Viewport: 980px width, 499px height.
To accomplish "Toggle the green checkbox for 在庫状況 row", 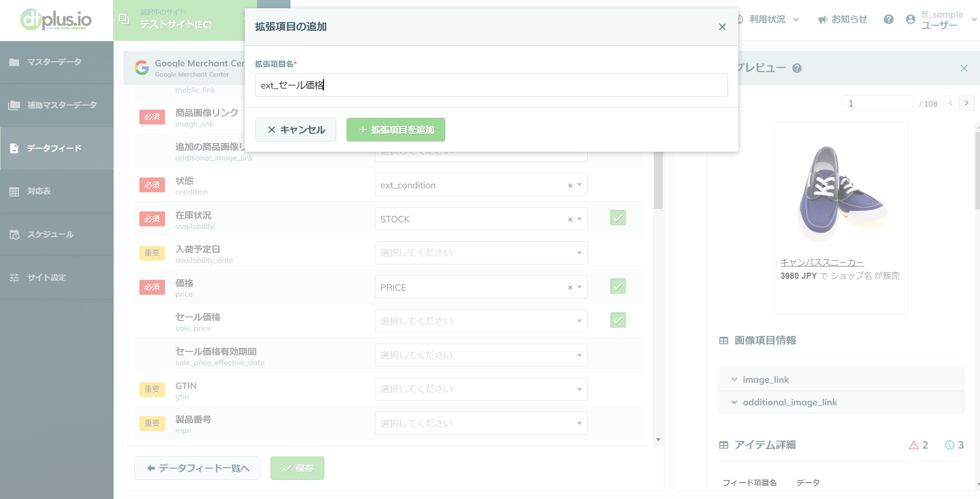I will pyautogui.click(x=618, y=218).
